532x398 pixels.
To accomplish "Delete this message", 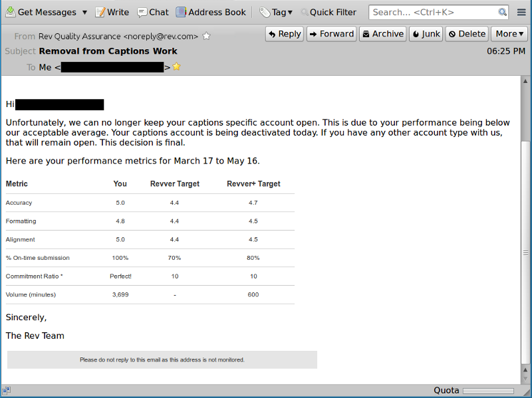I will pyautogui.click(x=467, y=34).
